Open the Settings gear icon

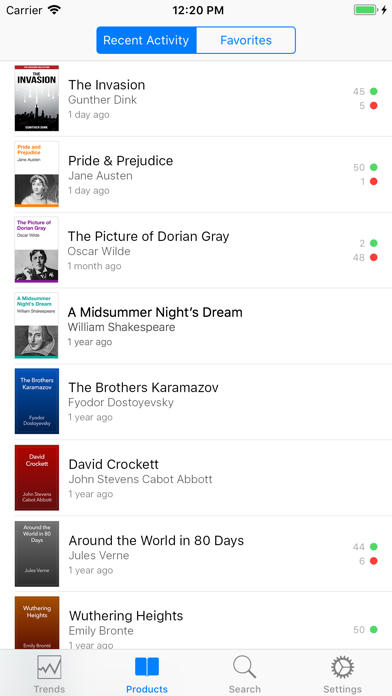click(342, 667)
